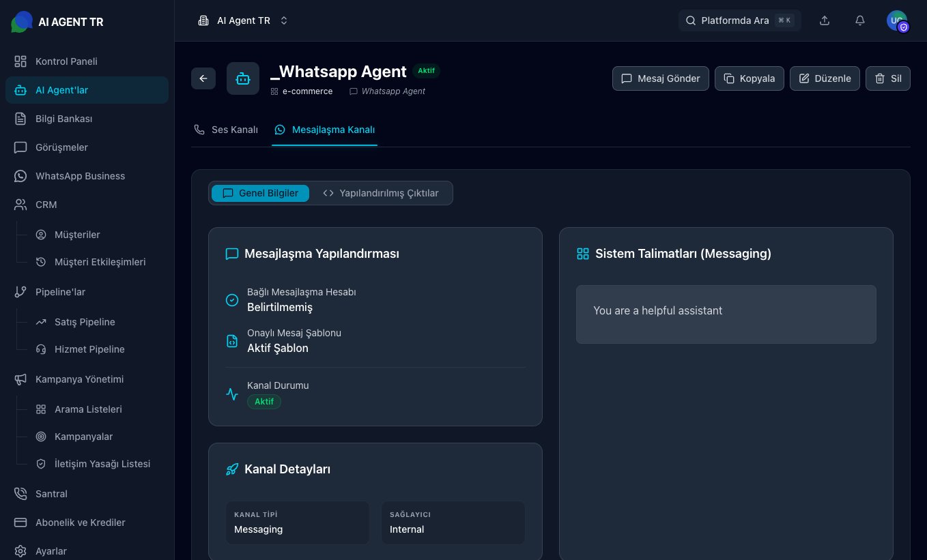Image resolution: width=927 pixels, height=560 pixels.
Task: Switch to the Ses Kanalı tab
Action: tap(226, 130)
